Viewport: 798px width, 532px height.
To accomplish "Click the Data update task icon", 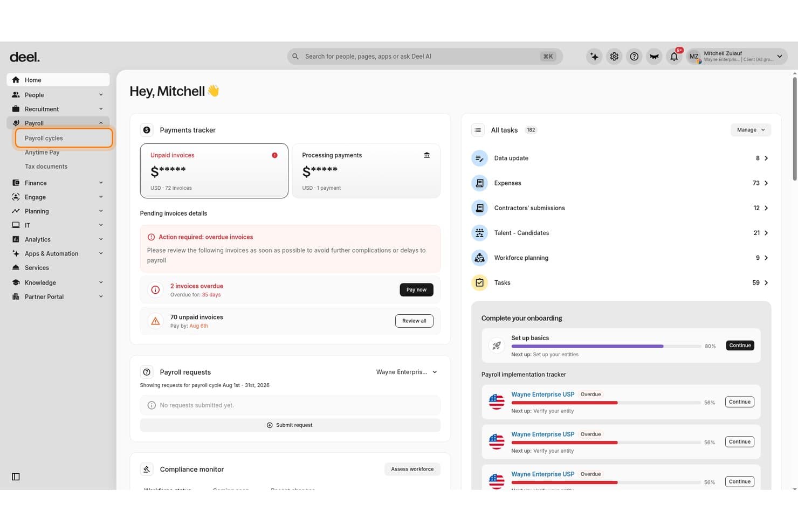I will coord(479,158).
